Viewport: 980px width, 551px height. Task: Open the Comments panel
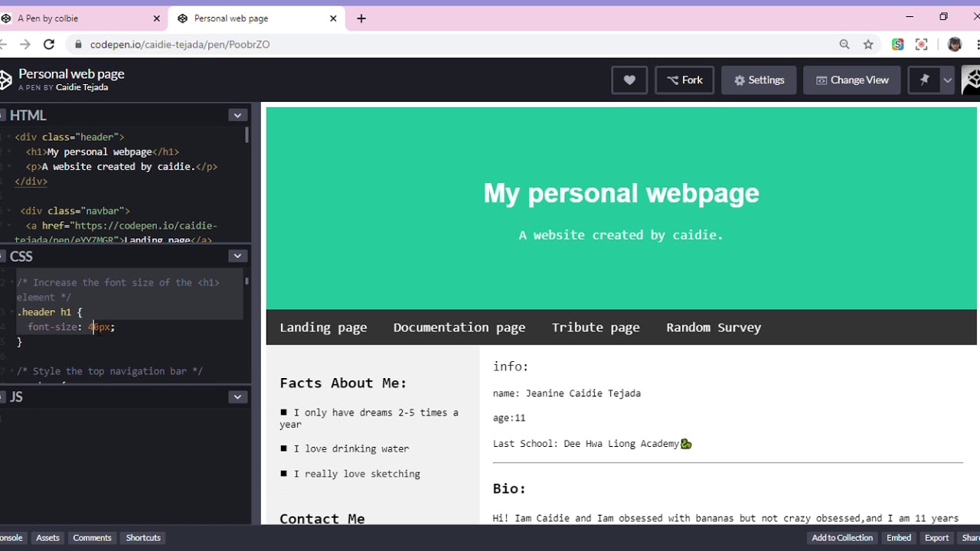point(92,537)
